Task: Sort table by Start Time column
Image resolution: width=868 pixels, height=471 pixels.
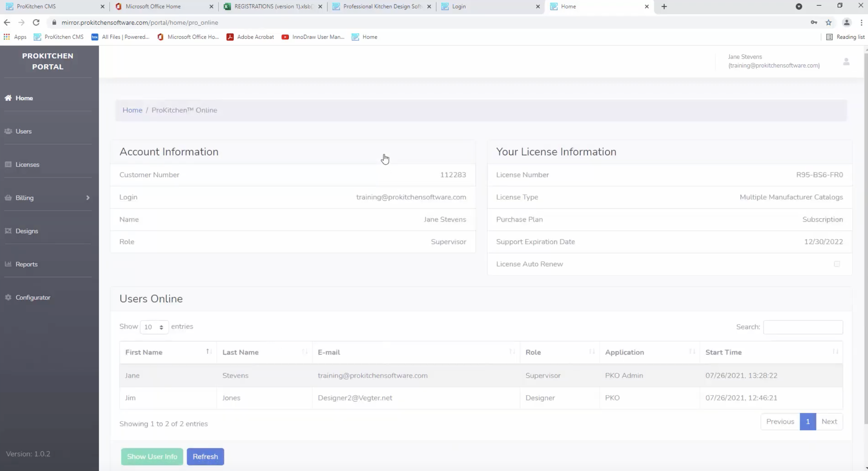Action: coord(771,352)
